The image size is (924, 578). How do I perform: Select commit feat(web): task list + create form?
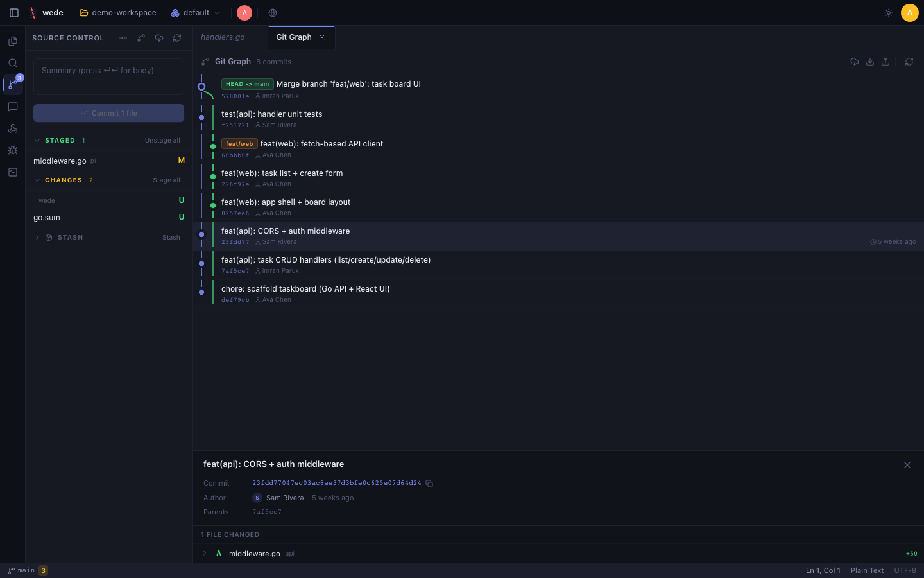pyautogui.click(x=558, y=178)
